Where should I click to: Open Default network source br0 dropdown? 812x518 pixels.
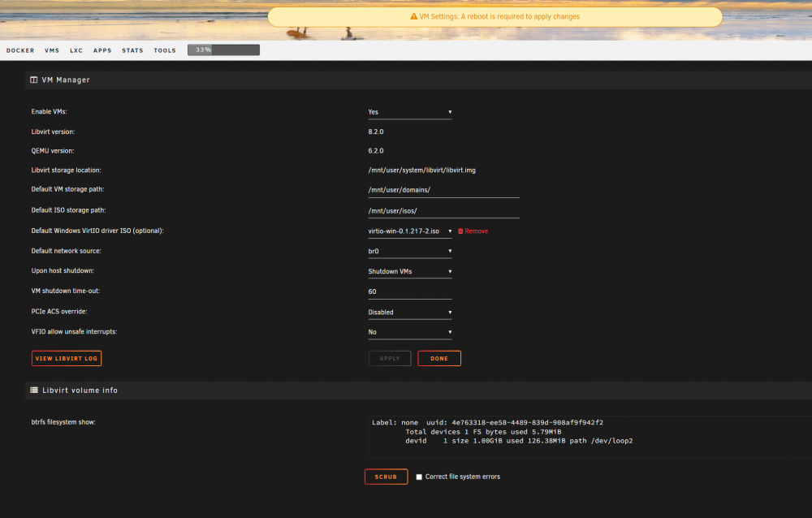click(409, 251)
